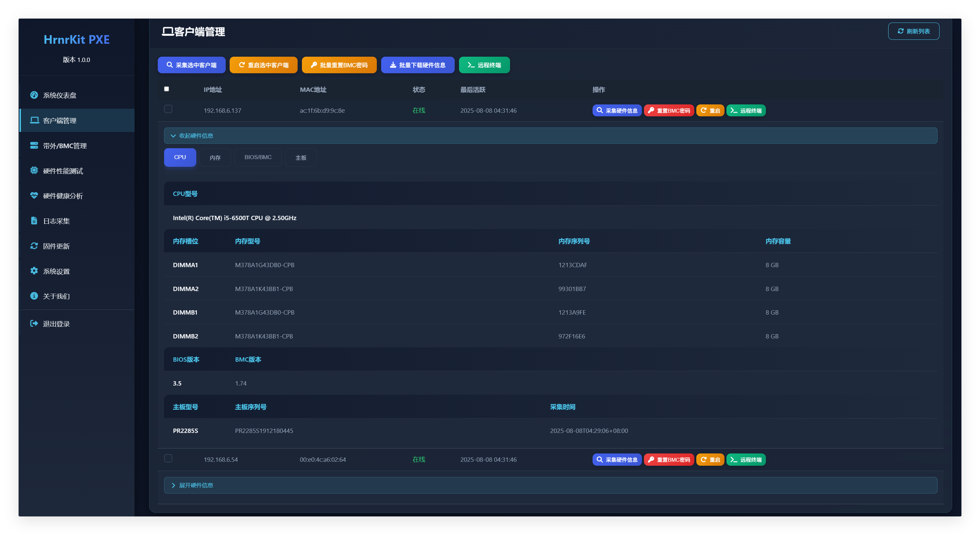Open the dashboard gauge icon in sidebar

(x=34, y=95)
